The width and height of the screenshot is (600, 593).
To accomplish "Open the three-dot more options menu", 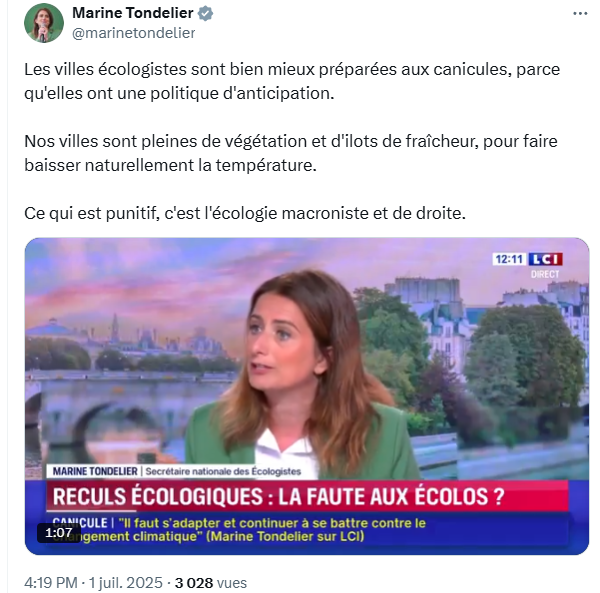I will coord(580,14).
